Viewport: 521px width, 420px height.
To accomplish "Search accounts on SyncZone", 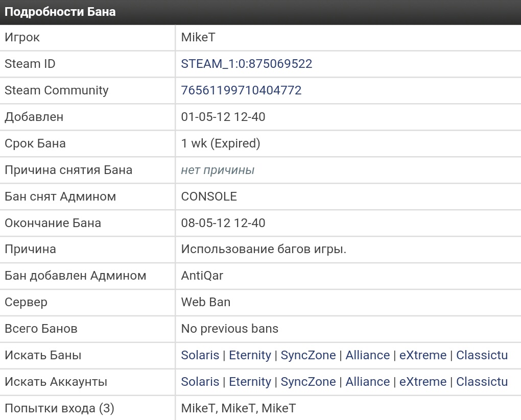I will click(308, 382).
